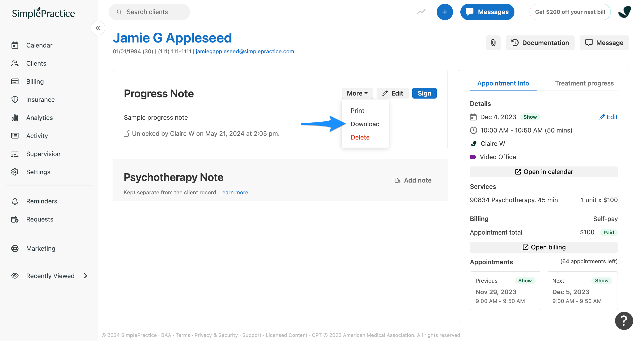Click the green Paid status badge

[609, 233]
